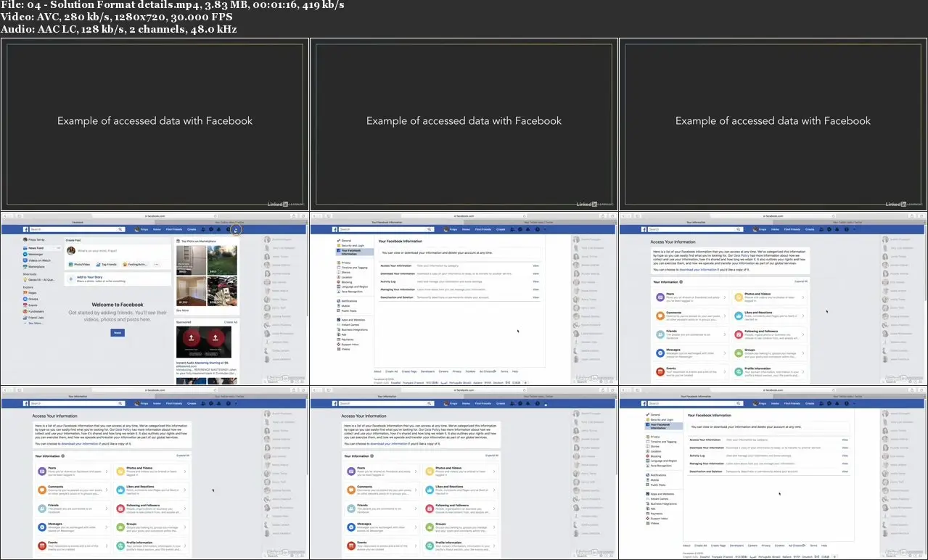Open notifications bell in News Feed frame header
928x560 pixels.
click(x=219, y=229)
